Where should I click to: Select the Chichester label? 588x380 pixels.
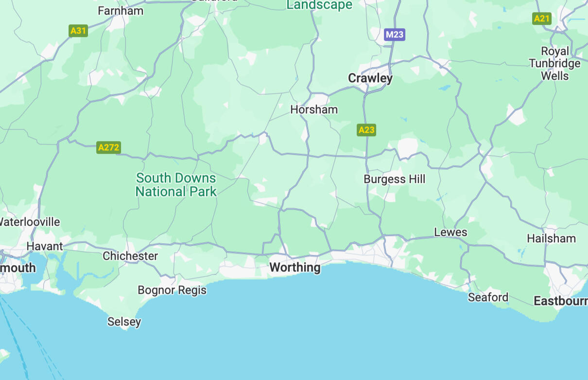130,256
